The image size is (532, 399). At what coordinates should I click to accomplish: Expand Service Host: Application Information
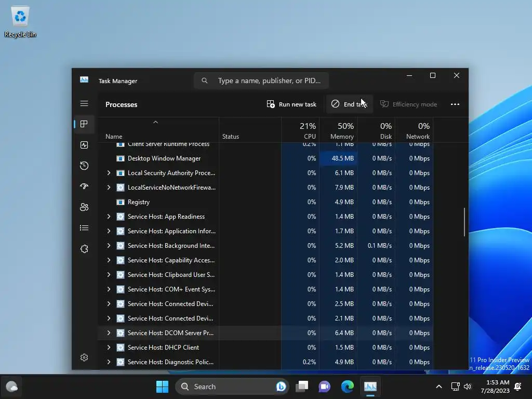[109, 231]
